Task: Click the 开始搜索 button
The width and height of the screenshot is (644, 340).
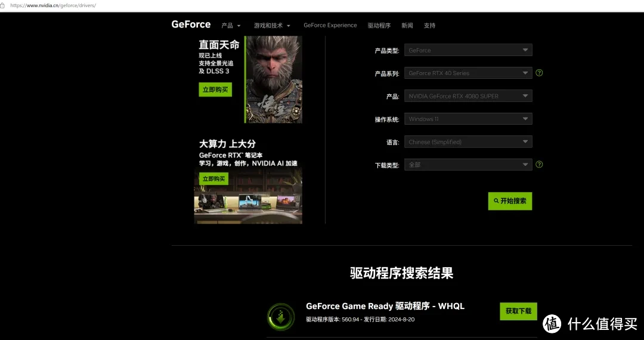Action: tap(510, 201)
